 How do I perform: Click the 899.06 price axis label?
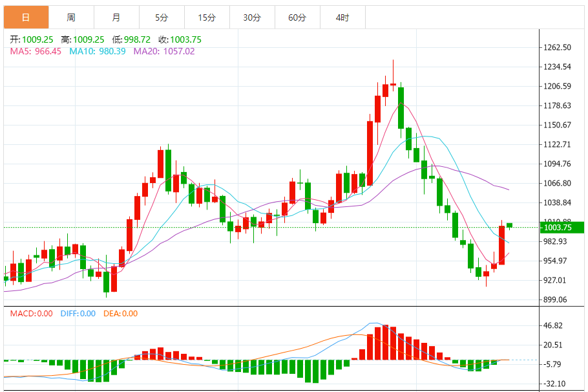(556, 299)
